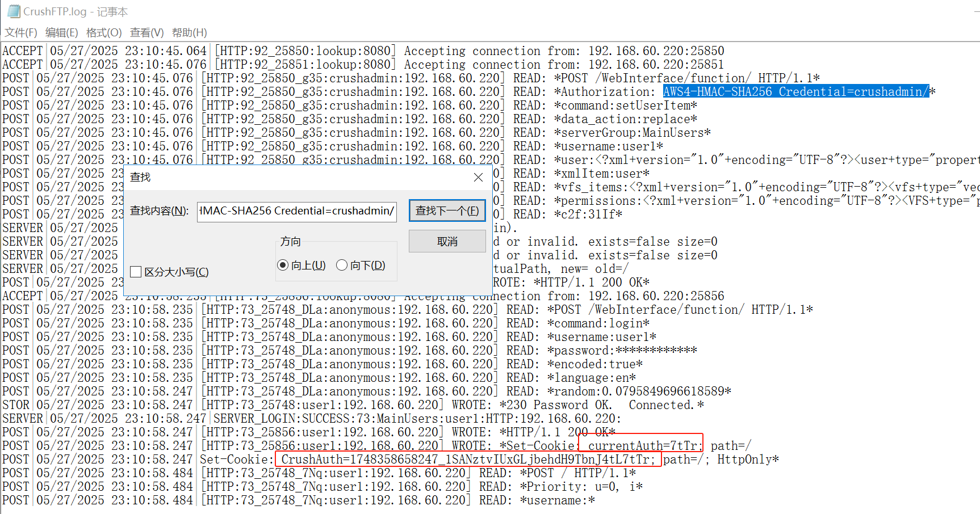Click the 查找 dialog title bar
980x514 pixels.
(284, 178)
